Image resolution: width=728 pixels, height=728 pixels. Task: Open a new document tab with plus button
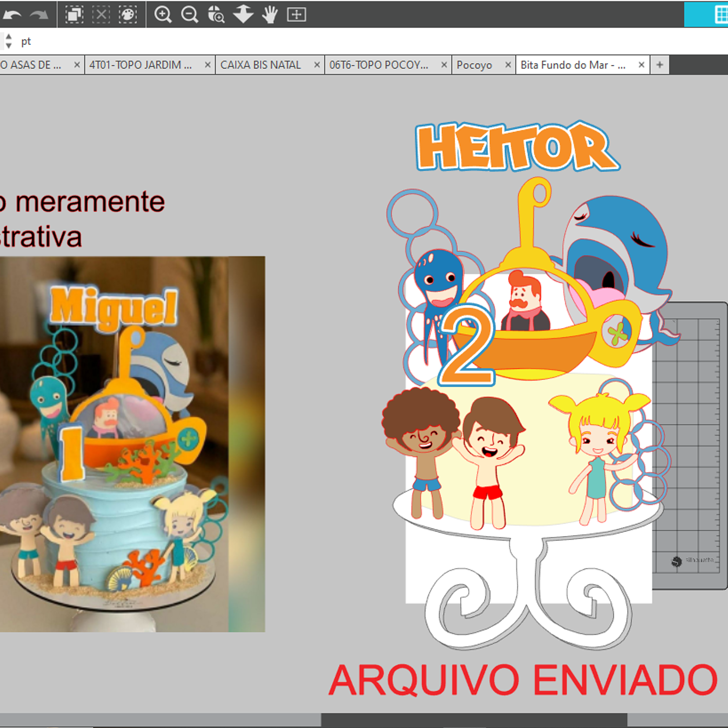pos(660,65)
